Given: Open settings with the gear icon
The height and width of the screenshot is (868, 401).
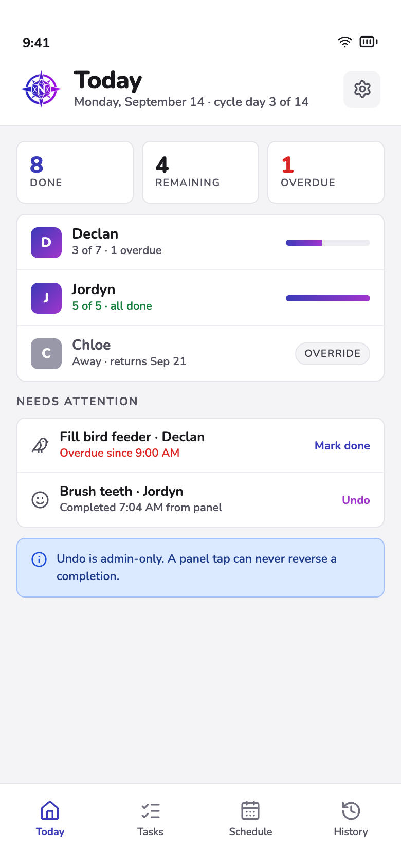Looking at the screenshot, I should (362, 89).
